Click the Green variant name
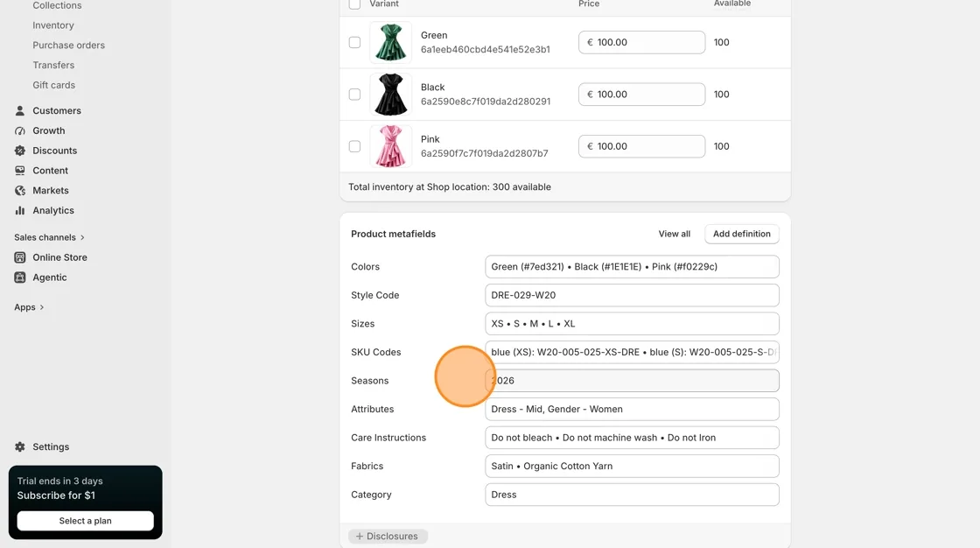The width and height of the screenshot is (980, 548). pos(434,36)
